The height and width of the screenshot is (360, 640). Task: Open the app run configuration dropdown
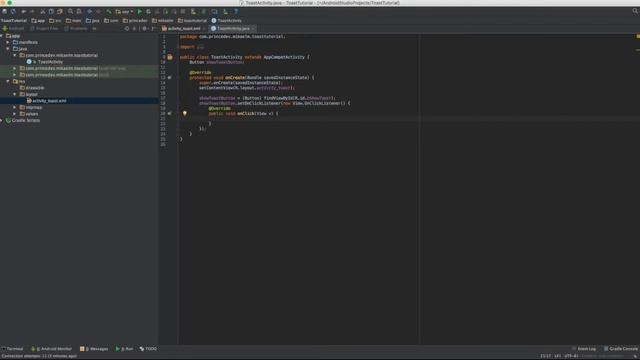[124, 11]
